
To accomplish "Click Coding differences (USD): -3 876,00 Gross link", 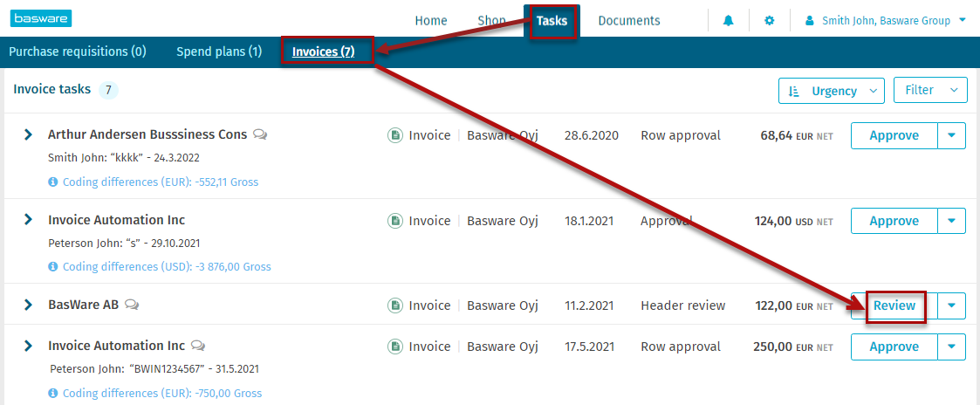I will (167, 267).
